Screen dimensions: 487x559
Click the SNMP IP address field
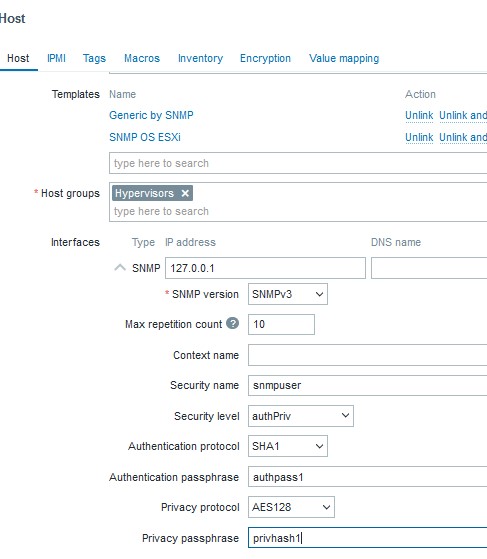(265, 268)
